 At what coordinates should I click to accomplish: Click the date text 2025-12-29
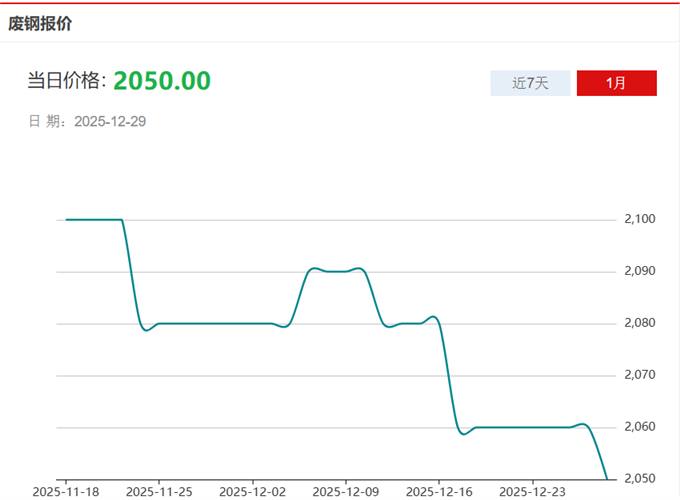(x=111, y=122)
